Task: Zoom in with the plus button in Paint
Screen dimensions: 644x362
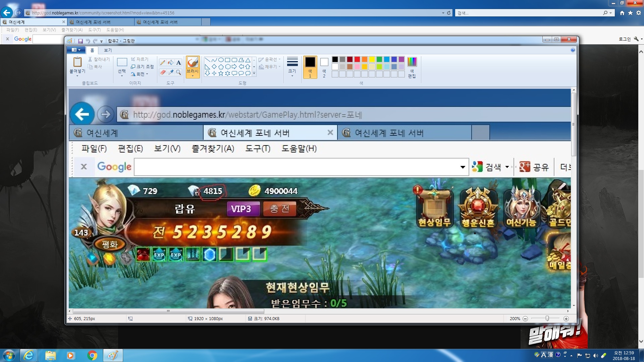Action: (566, 319)
